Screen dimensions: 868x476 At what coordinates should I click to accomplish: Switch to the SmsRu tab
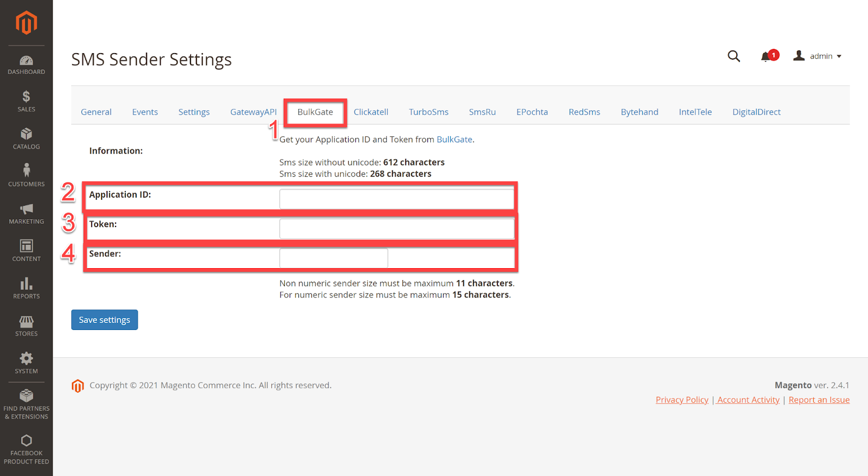[x=482, y=112]
